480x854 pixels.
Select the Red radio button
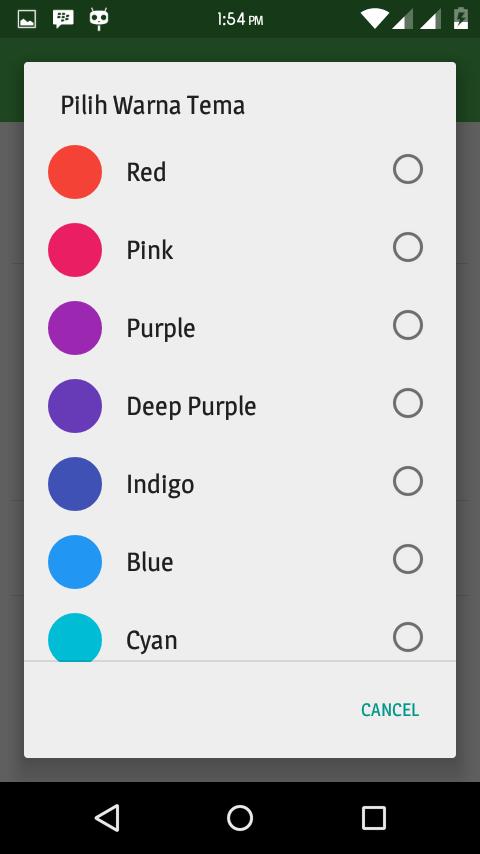(x=408, y=169)
